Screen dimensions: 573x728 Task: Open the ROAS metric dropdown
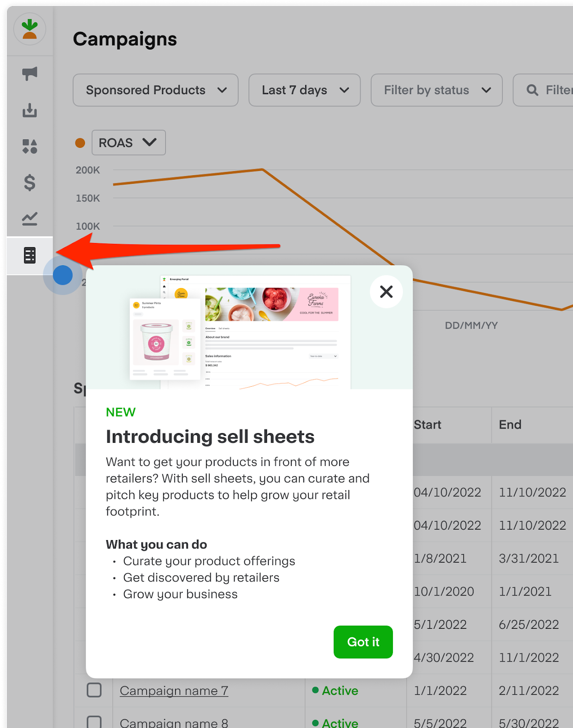pos(129,142)
